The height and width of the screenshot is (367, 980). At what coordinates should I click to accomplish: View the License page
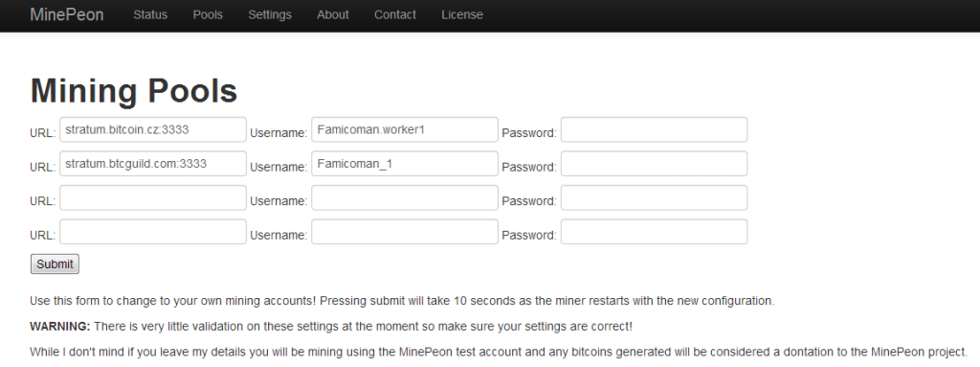point(462,14)
